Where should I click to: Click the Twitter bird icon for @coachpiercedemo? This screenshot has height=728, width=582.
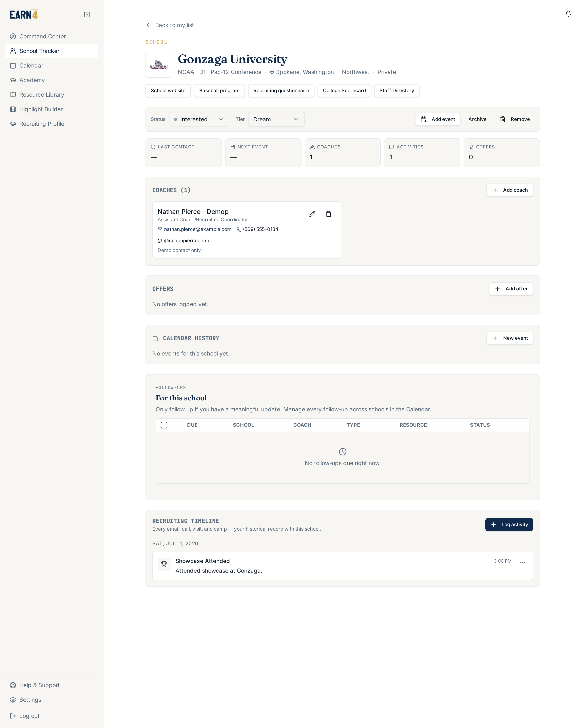[160, 241]
